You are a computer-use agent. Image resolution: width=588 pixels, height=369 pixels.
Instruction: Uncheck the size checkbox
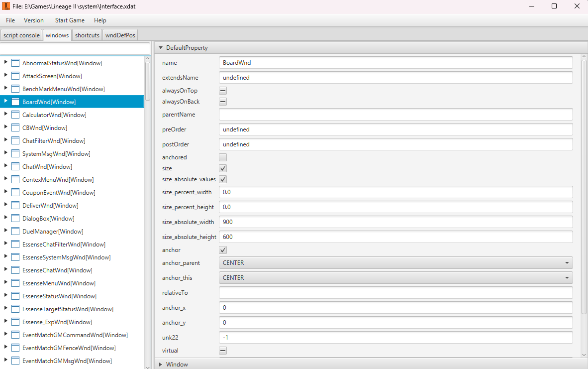[223, 168]
